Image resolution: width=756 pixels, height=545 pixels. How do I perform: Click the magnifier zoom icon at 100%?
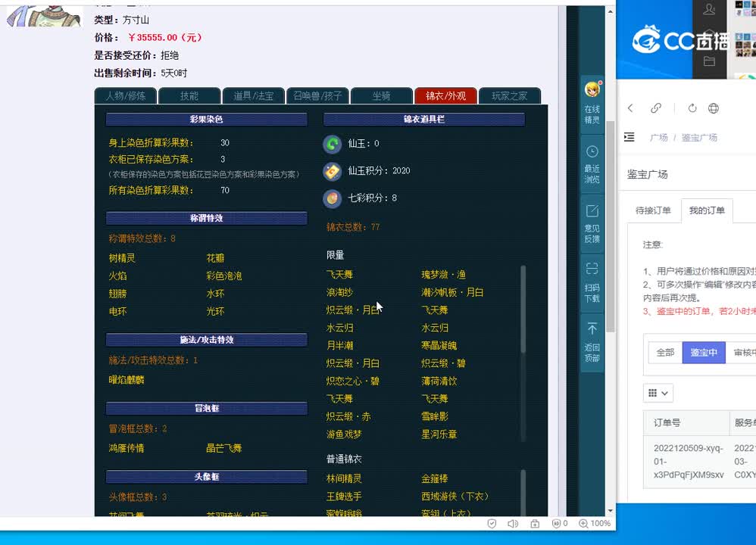point(583,523)
